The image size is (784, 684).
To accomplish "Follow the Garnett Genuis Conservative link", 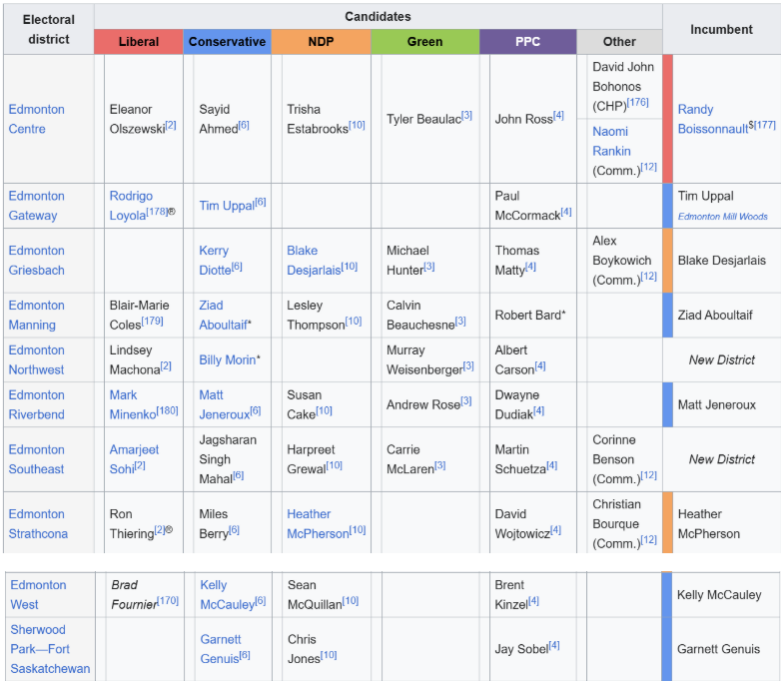I will click(x=221, y=649).
